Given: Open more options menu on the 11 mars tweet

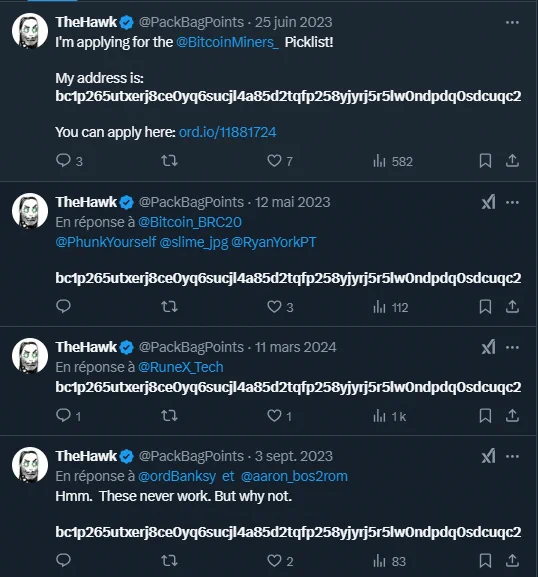Looking at the screenshot, I should 512,347.
